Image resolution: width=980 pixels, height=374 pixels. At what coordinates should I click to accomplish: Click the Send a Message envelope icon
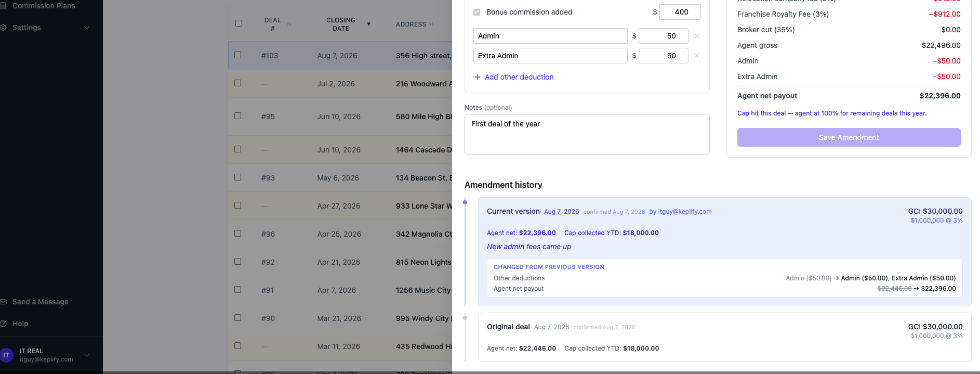(3, 302)
